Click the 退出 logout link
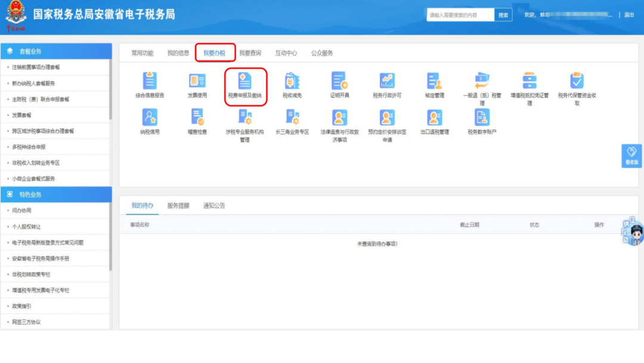 tap(629, 15)
